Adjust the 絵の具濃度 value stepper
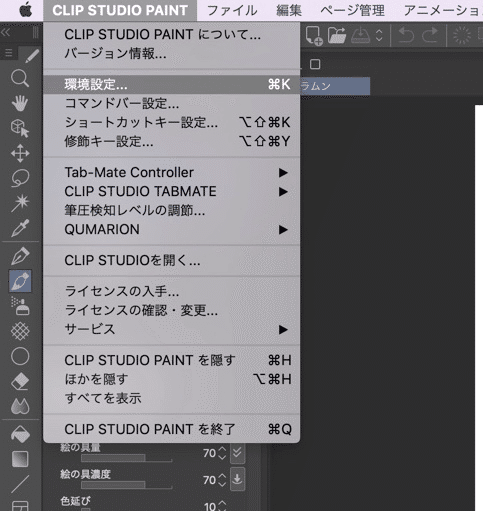 [222, 480]
